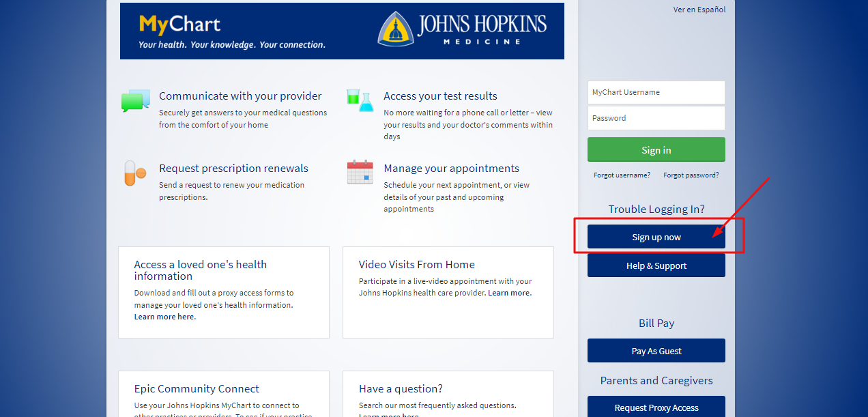Switch language via Ver en Español link
This screenshot has height=417, width=868.
(699, 9)
